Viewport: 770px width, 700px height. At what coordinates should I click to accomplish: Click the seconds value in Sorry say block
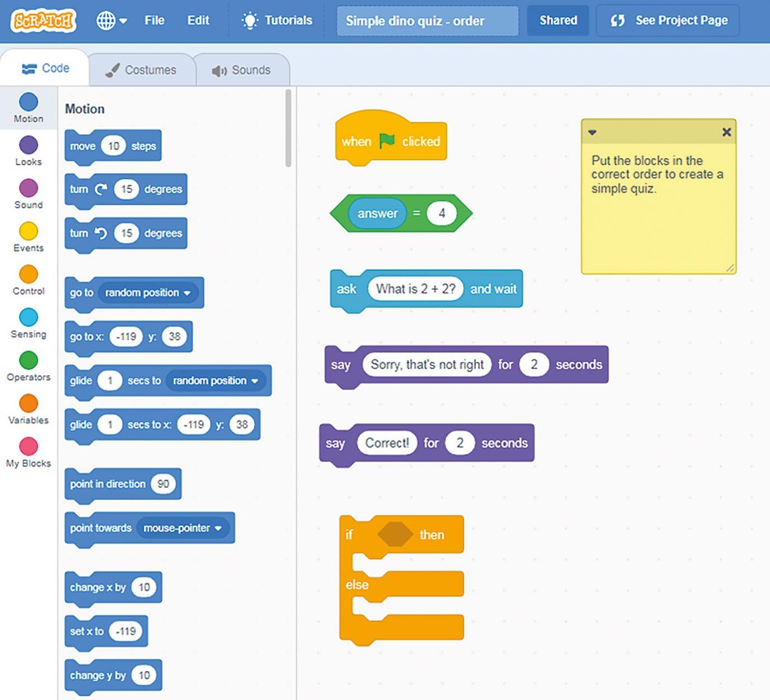[x=534, y=365]
